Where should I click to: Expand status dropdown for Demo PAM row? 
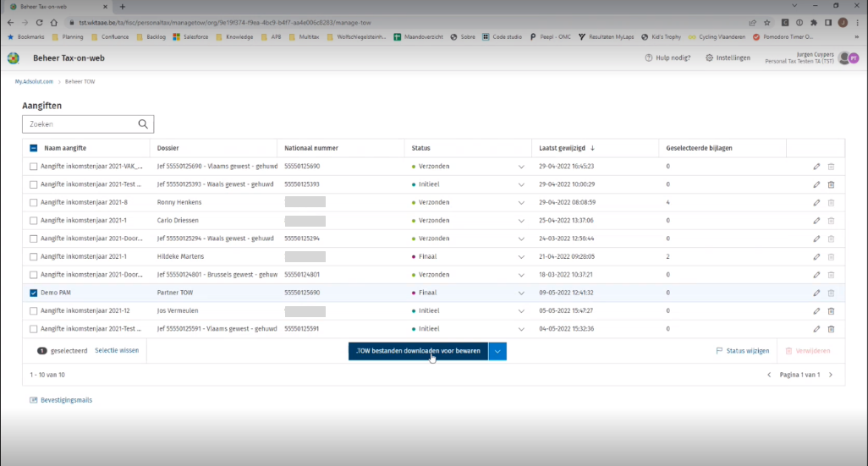click(521, 293)
